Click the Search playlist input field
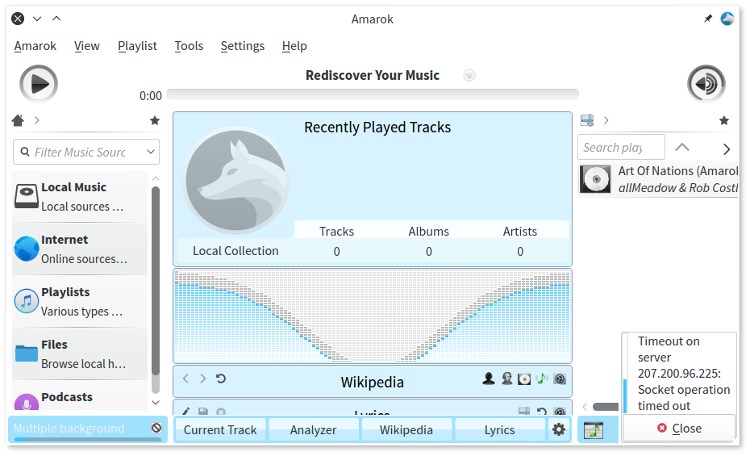This screenshot has width=750, height=456. 621,147
